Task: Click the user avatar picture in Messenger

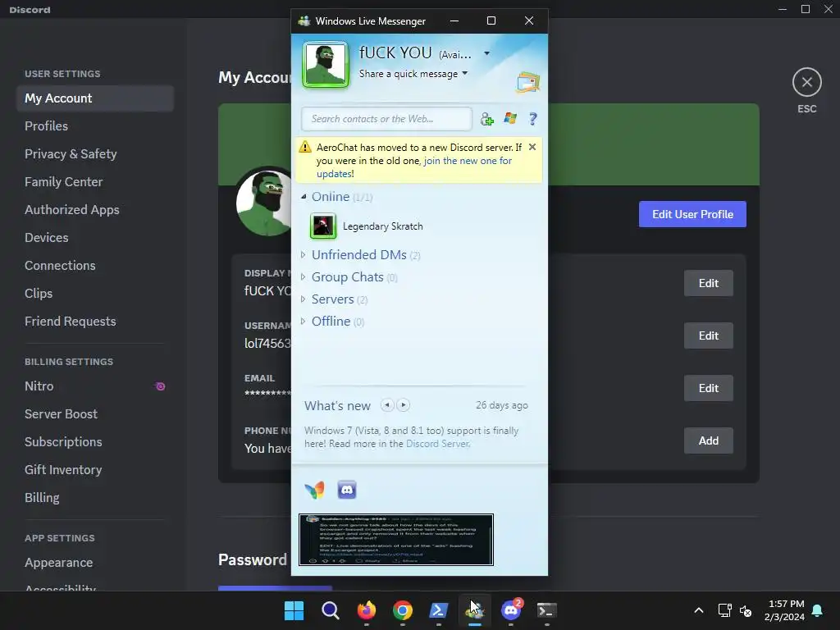Action: 326,64
